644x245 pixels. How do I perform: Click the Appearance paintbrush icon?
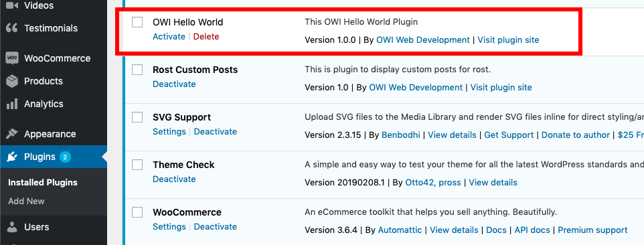pos(12,134)
